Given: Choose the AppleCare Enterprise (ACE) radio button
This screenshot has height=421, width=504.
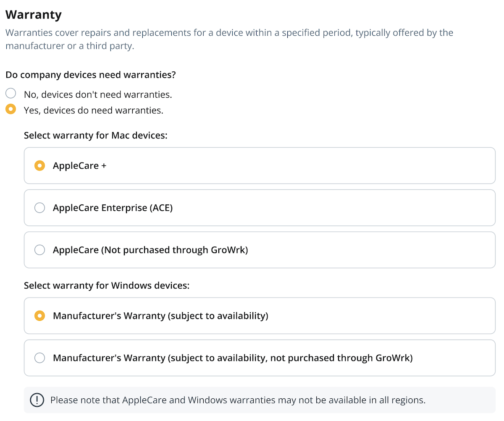Looking at the screenshot, I should click(x=39, y=208).
